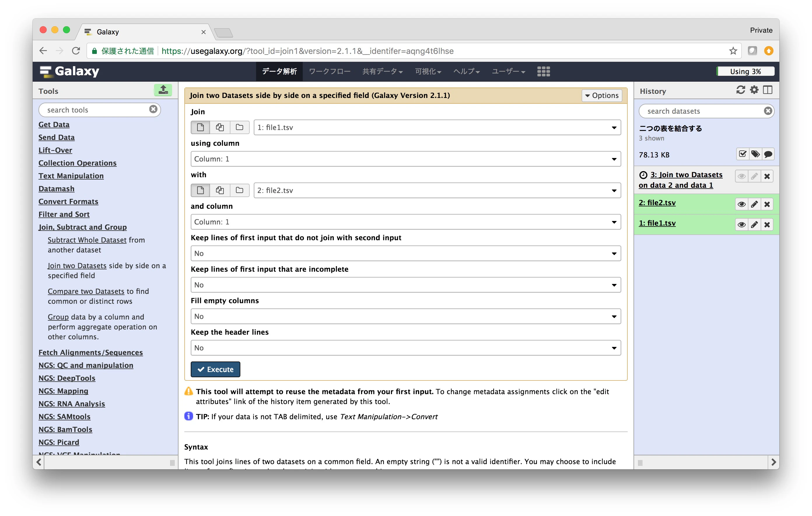Open the 可視化 menu
The width and height of the screenshot is (812, 516).
pos(428,71)
